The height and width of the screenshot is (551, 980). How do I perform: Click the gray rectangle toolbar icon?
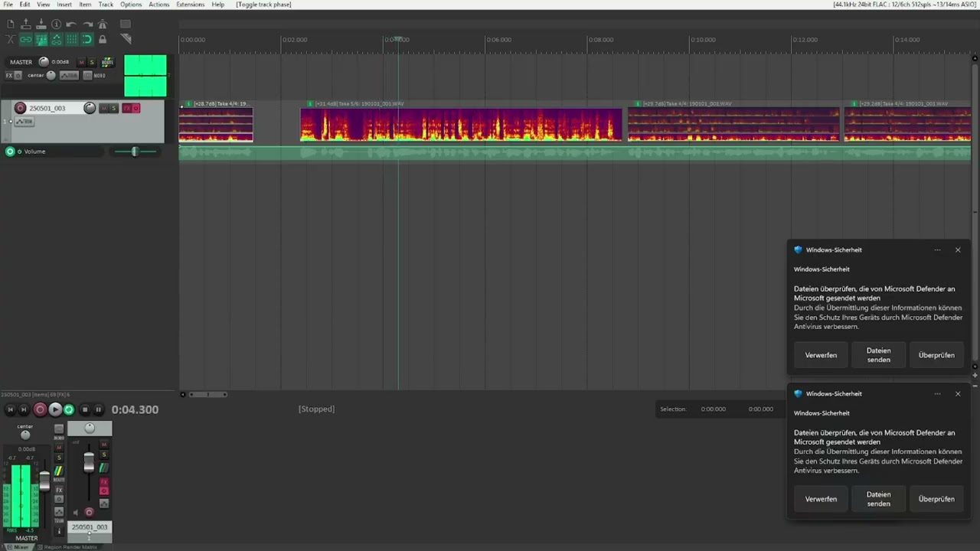coord(126,24)
